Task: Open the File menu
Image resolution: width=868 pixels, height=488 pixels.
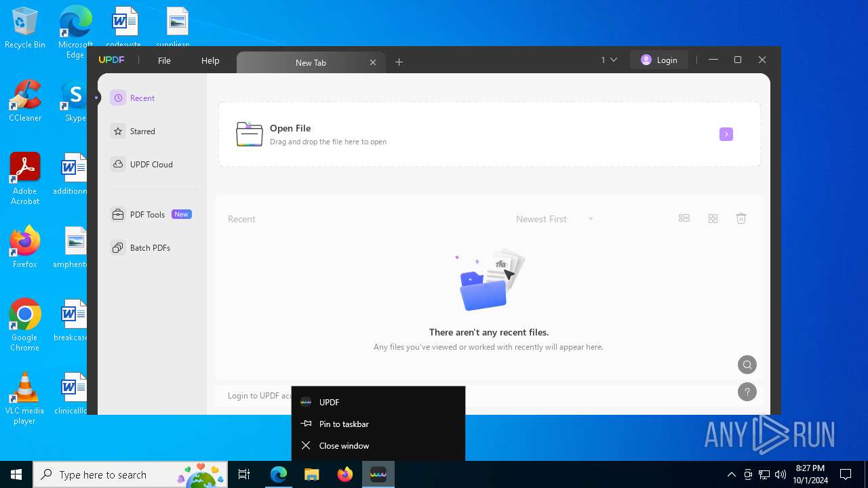Action: [x=164, y=60]
